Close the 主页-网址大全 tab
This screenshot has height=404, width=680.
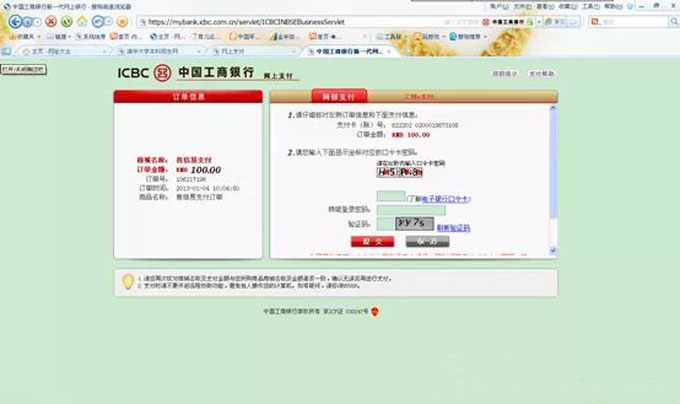(104, 51)
